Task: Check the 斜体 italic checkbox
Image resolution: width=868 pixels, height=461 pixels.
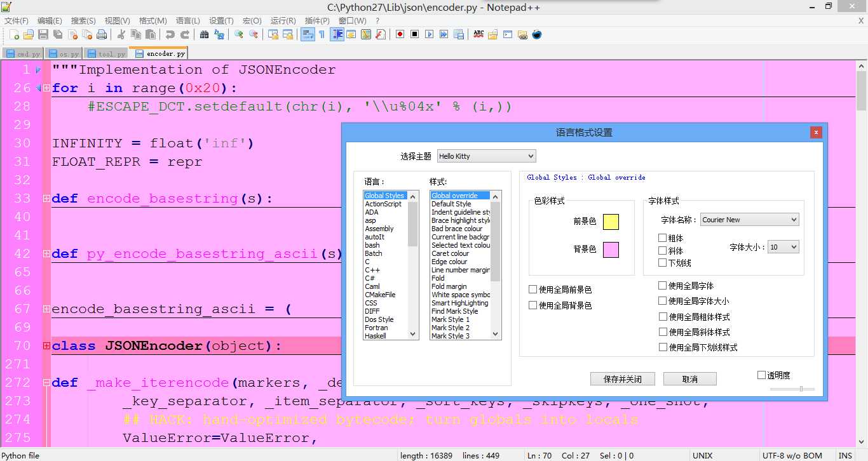Action: pyautogui.click(x=663, y=250)
